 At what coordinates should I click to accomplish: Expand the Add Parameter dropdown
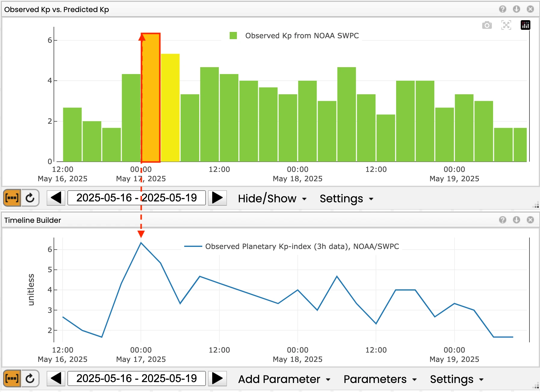tap(284, 379)
